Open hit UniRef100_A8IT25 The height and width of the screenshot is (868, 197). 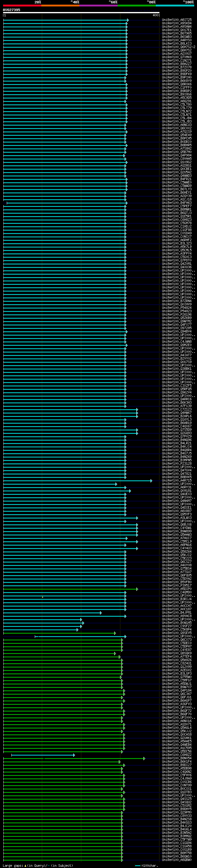click(x=176, y=20)
